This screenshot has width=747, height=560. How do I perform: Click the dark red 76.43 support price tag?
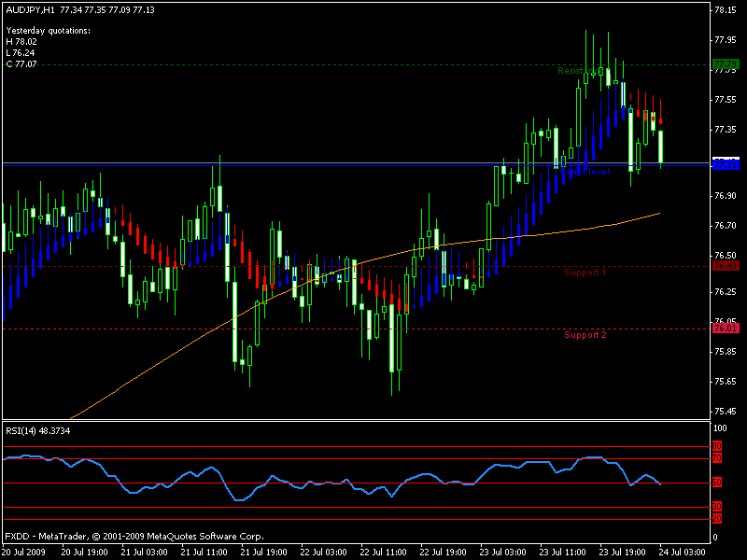coord(725,266)
